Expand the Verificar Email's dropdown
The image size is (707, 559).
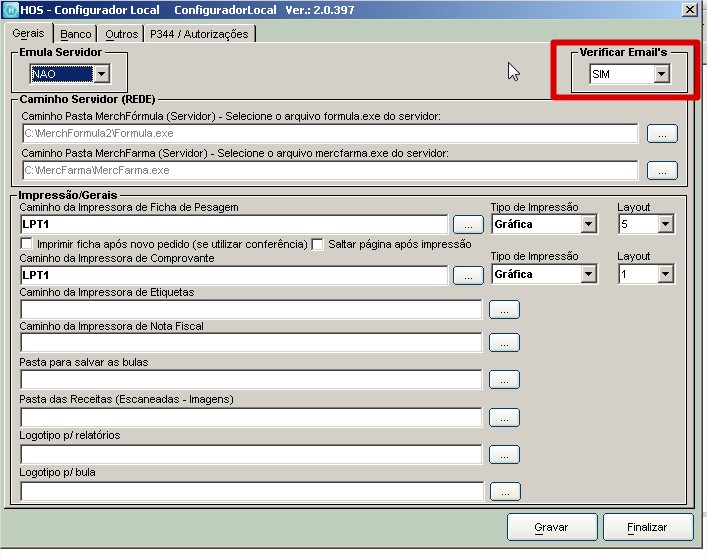660,74
